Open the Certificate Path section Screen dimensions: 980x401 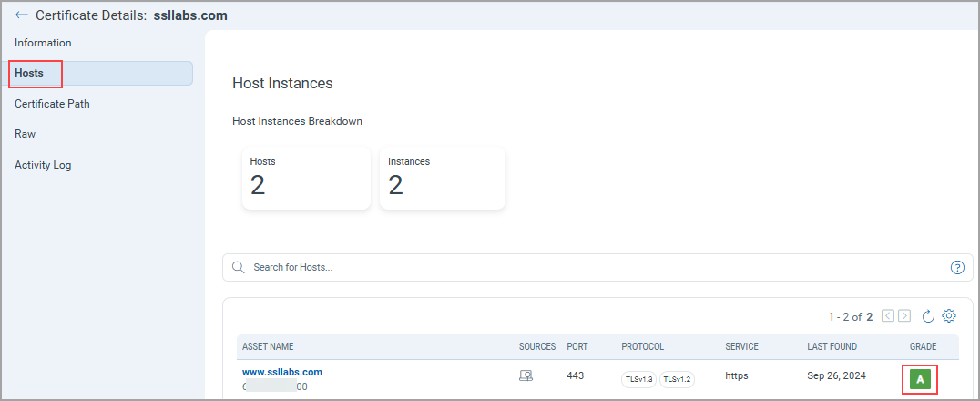(x=53, y=104)
